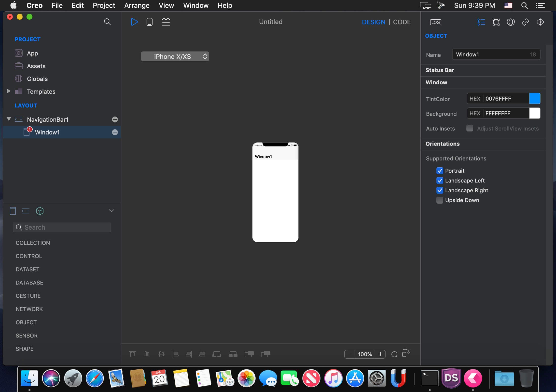556x392 pixels.
Task: Select the 3D cube object library icon
Action: [40, 211]
